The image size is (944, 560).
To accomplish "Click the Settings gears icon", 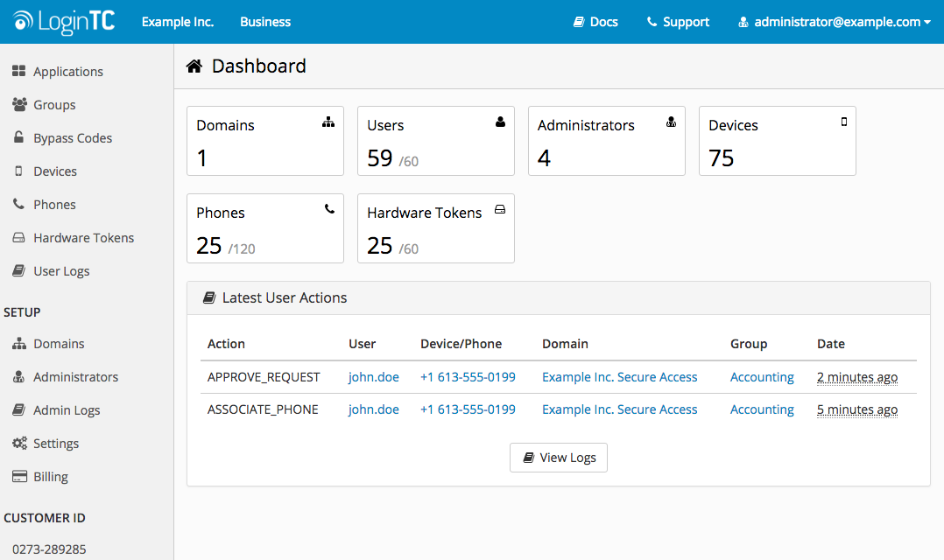I will tap(19, 444).
